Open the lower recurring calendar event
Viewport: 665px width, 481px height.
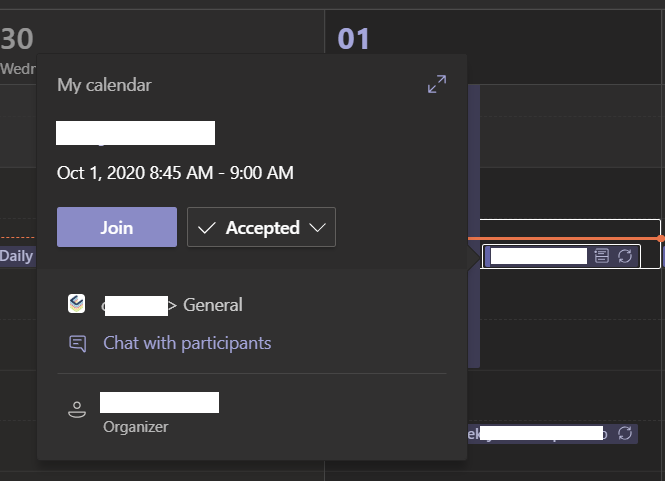point(540,434)
